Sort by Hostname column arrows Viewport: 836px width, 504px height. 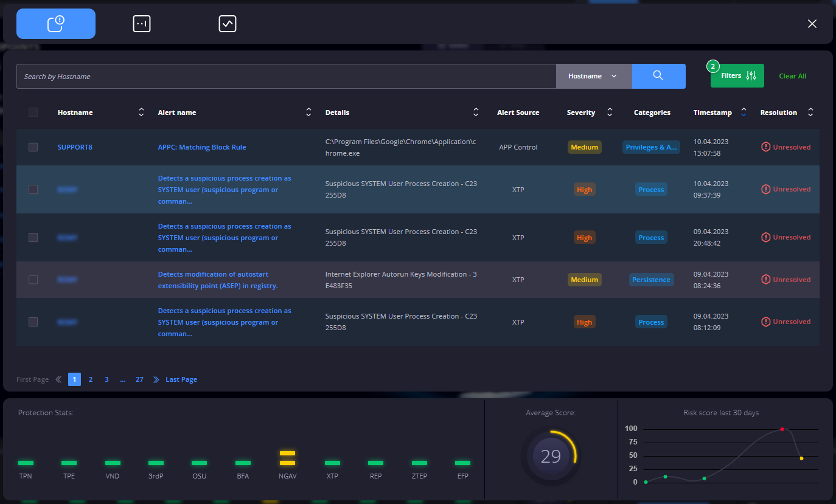click(142, 112)
